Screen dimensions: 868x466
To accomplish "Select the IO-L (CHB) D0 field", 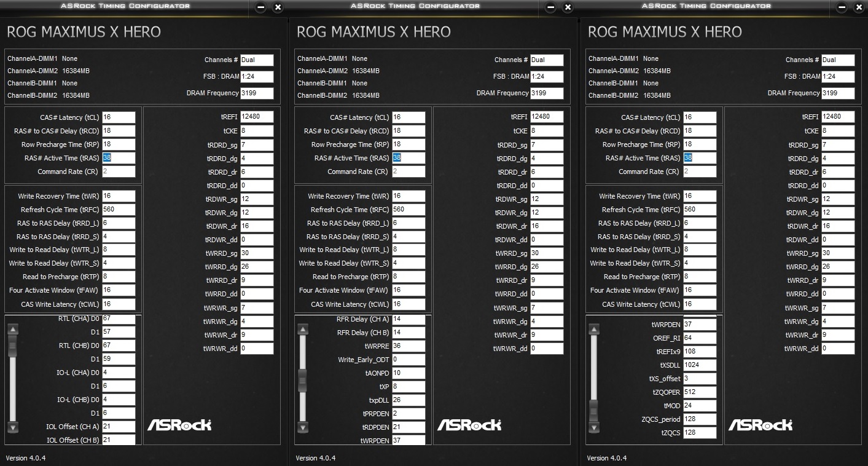I will pos(119,400).
